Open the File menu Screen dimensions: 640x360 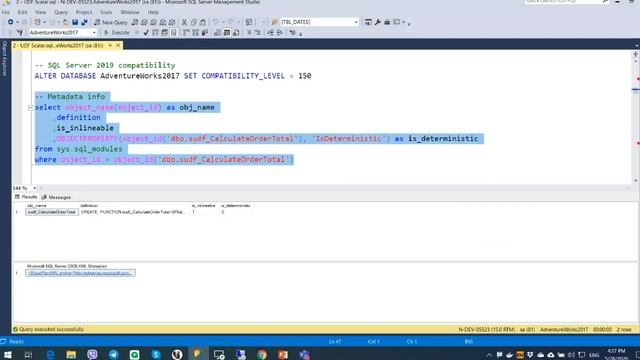click(x=6, y=12)
